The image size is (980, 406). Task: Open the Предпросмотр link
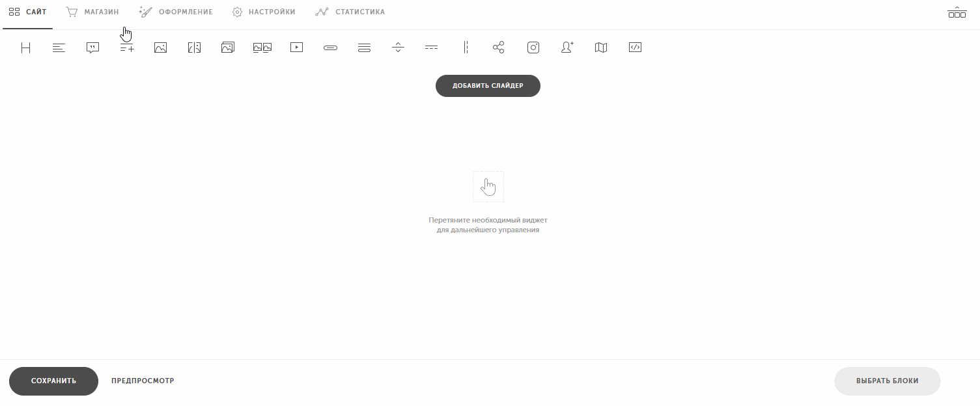143,381
